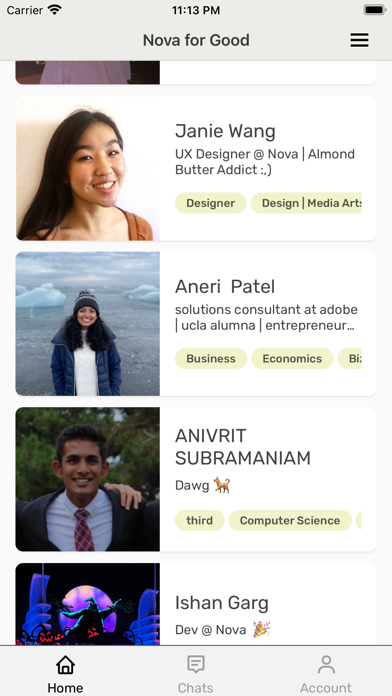
Task: Open Janie Wang's name link
Action: click(x=225, y=131)
